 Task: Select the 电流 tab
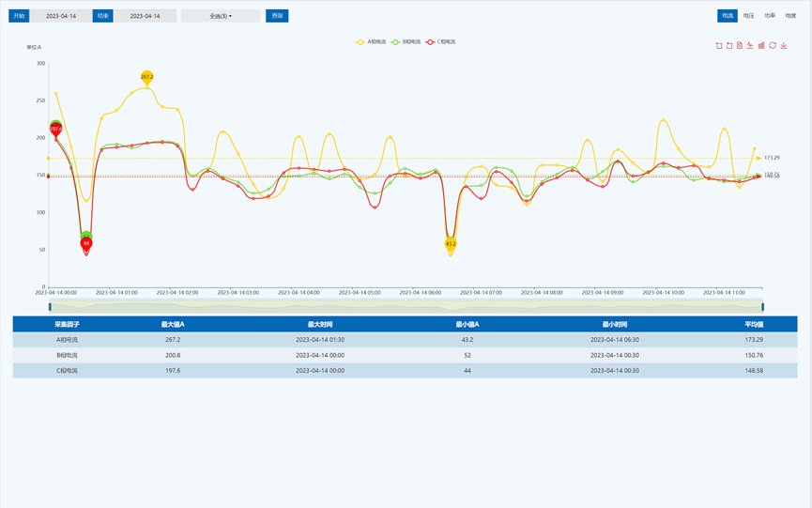click(x=728, y=16)
